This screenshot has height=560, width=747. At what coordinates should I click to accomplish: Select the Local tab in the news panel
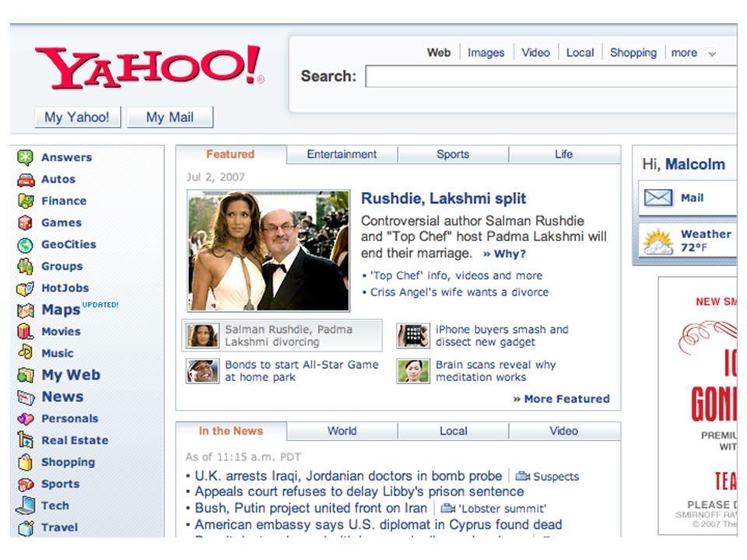(453, 431)
